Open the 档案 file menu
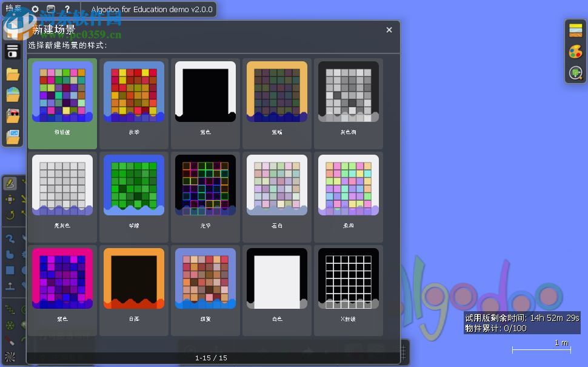This screenshot has width=588, height=367. (13, 8)
